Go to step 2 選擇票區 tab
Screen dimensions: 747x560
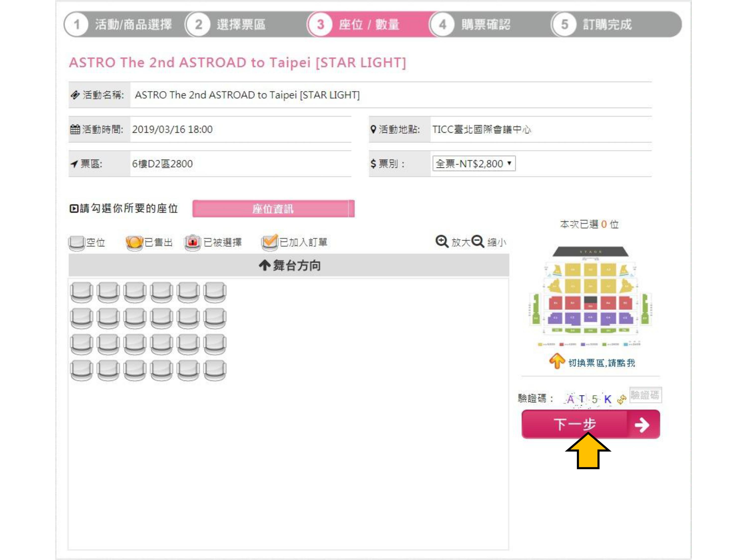[x=233, y=24]
